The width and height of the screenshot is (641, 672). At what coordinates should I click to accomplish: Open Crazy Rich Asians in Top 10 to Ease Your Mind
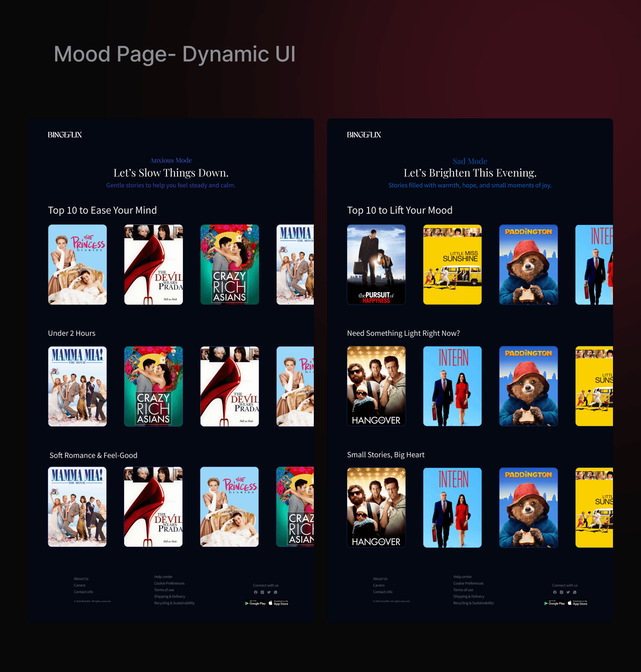click(x=230, y=265)
